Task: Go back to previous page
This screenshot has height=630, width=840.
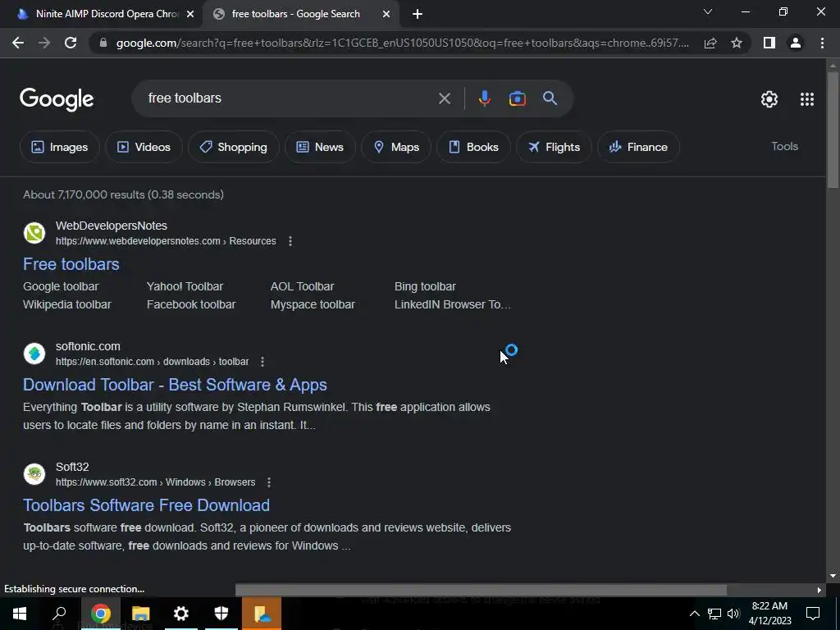Action: click(18, 43)
